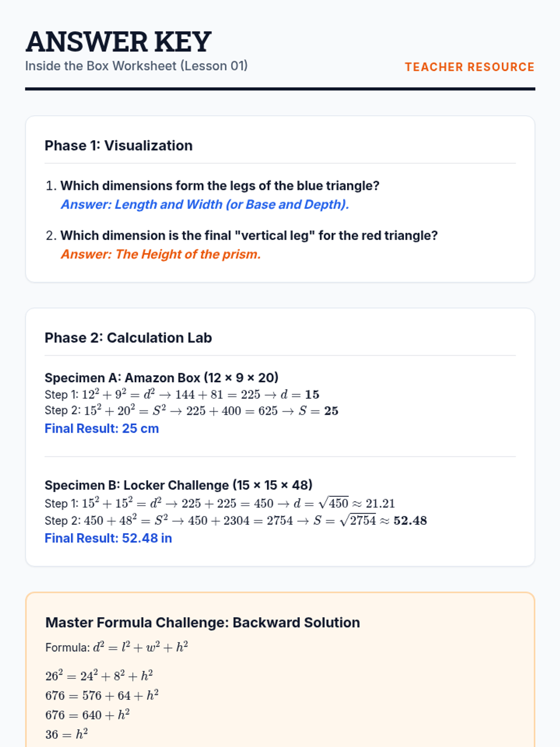Select Specimen A Step 2 equation
Viewport: 560px width, 747px height.
[191, 411]
